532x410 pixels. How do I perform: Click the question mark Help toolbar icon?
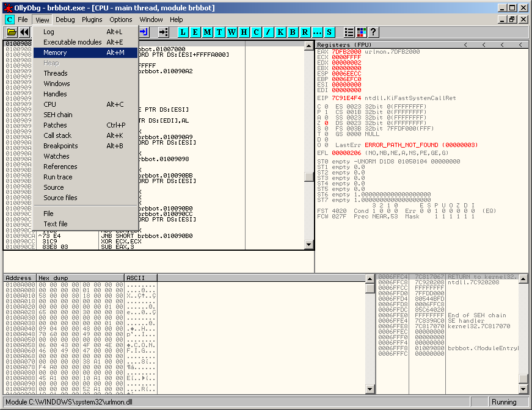[x=373, y=32]
